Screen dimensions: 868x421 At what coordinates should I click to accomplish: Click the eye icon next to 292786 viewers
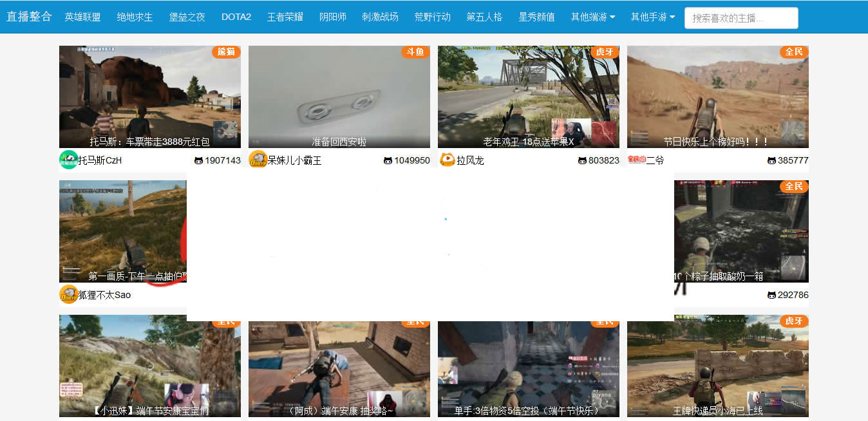pos(771,295)
